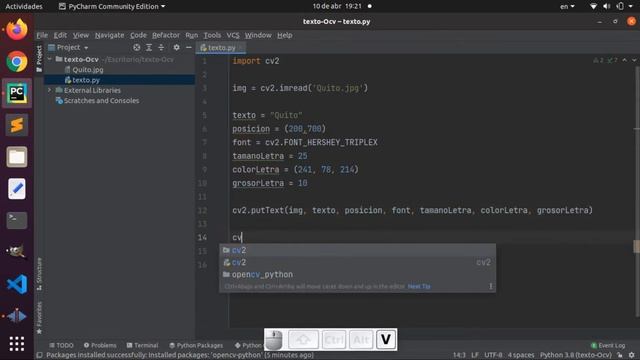Open the Event Log

click(608, 345)
